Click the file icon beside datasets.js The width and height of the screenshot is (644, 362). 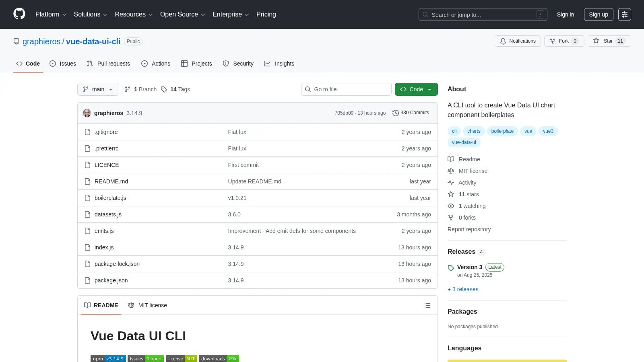(87, 214)
